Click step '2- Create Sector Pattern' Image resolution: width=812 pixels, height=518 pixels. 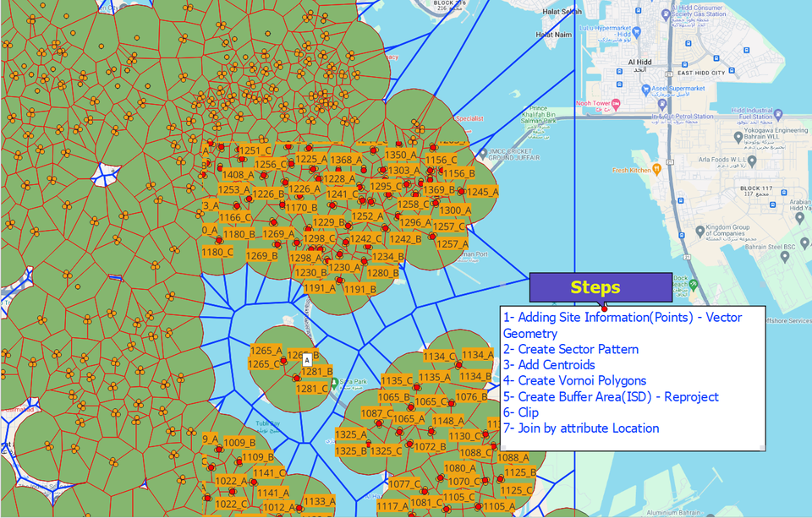coord(572,349)
